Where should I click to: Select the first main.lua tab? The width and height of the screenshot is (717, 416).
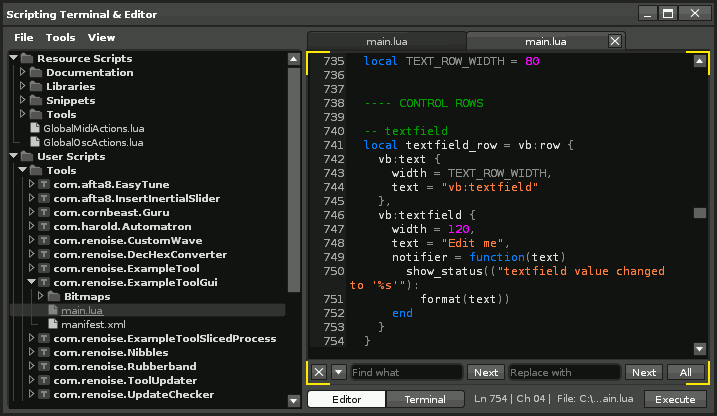386,41
